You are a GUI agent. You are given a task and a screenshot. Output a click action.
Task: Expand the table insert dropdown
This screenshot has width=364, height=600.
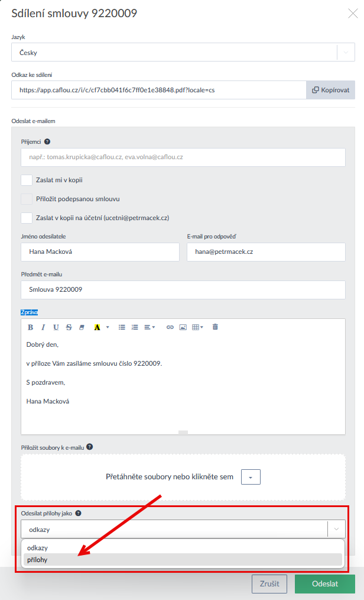(198, 327)
